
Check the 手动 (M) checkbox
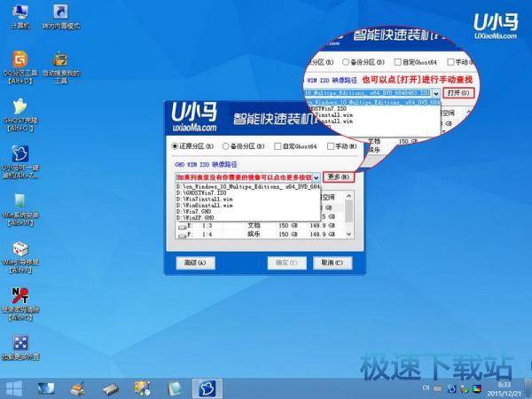(331, 146)
